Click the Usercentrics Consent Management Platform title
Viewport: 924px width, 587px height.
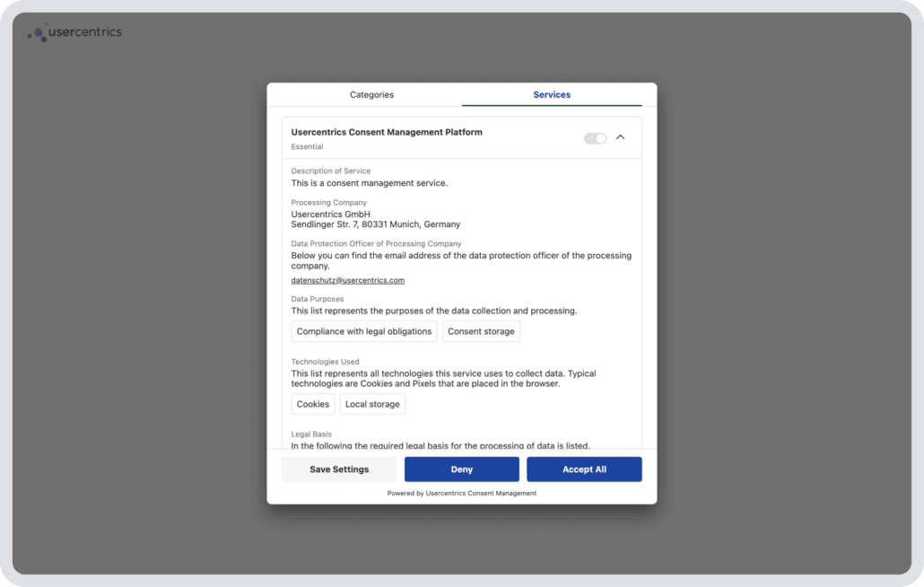[x=387, y=132]
